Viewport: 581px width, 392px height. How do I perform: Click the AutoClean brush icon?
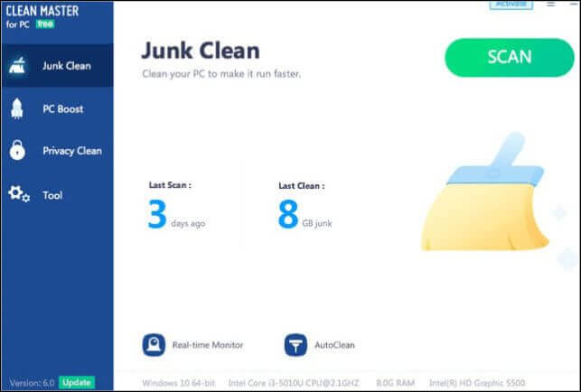295,345
